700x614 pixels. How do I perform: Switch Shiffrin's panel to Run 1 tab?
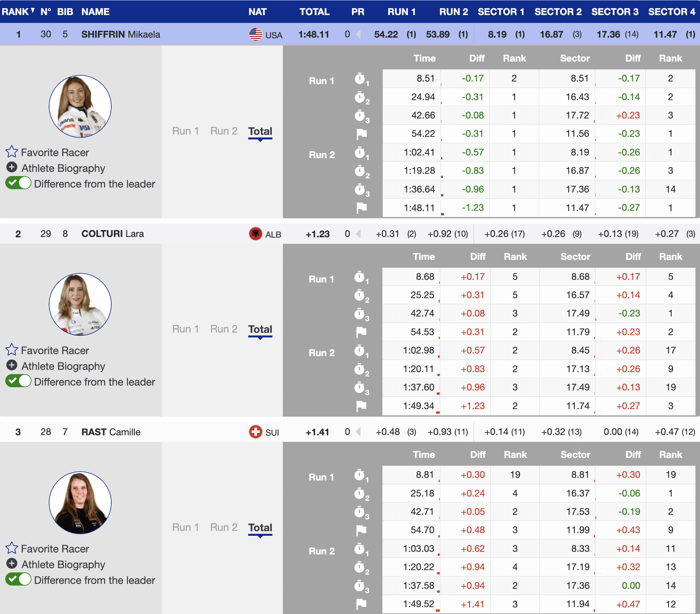[185, 131]
